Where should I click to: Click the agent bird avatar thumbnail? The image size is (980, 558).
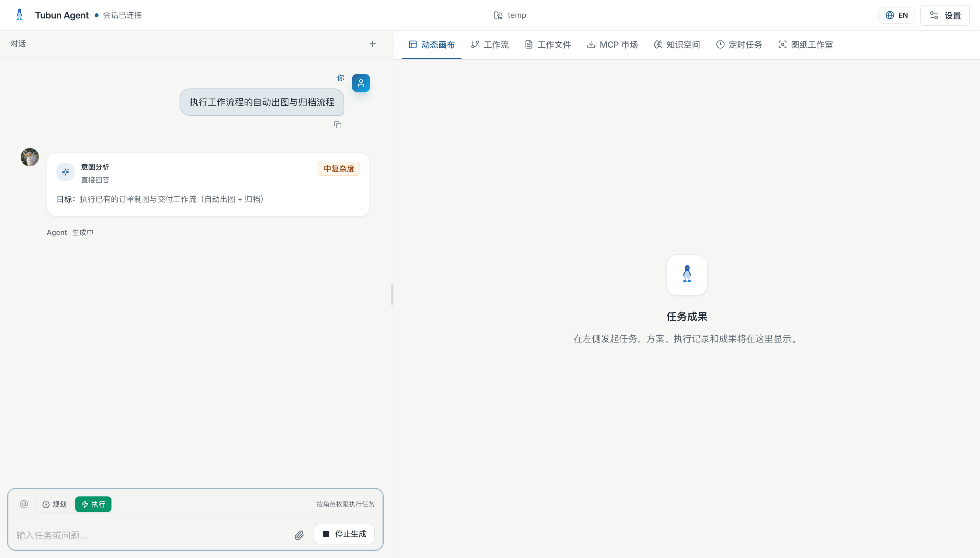pos(30,157)
